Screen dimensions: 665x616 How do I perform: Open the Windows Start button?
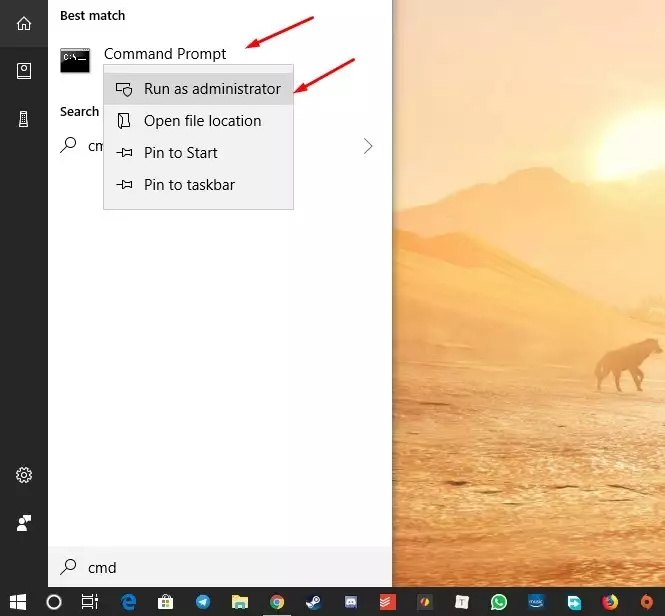[x=18, y=602]
